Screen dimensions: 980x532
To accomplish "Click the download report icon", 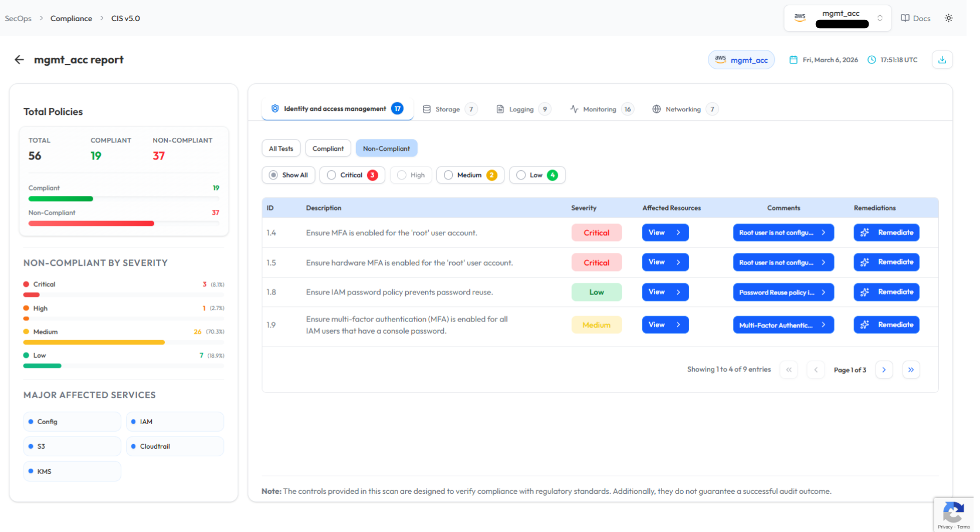I will click(942, 60).
